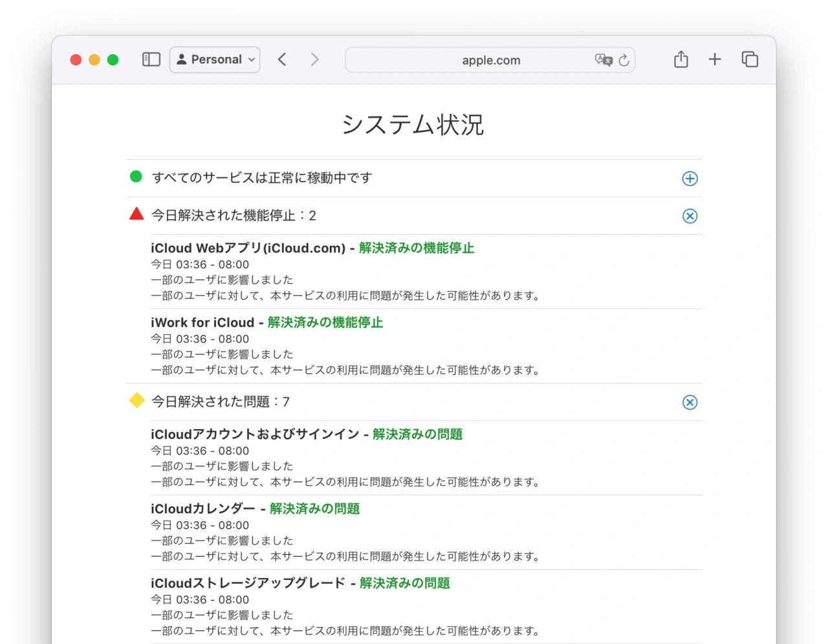Open a new tab with plus icon
The height and width of the screenshot is (644, 828).
tap(715, 59)
